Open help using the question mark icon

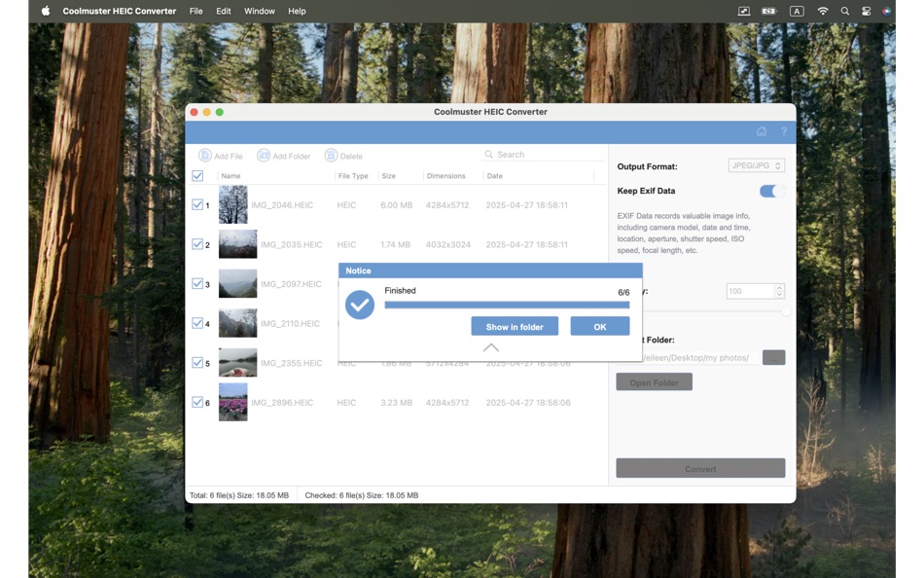[x=783, y=130]
